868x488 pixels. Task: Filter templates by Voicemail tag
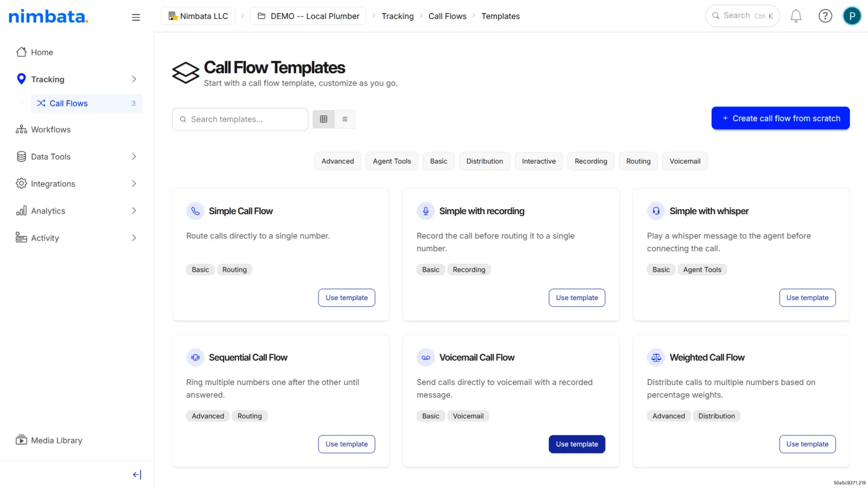pyautogui.click(x=685, y=161)
